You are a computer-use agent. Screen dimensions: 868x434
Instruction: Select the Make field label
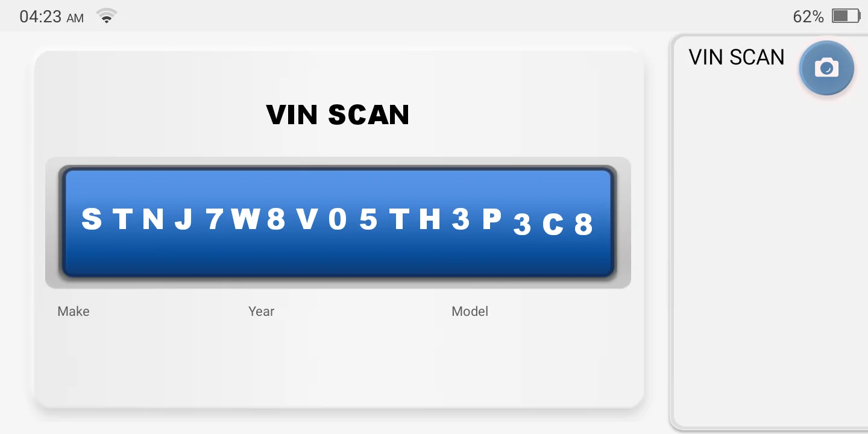pos(74,312)
